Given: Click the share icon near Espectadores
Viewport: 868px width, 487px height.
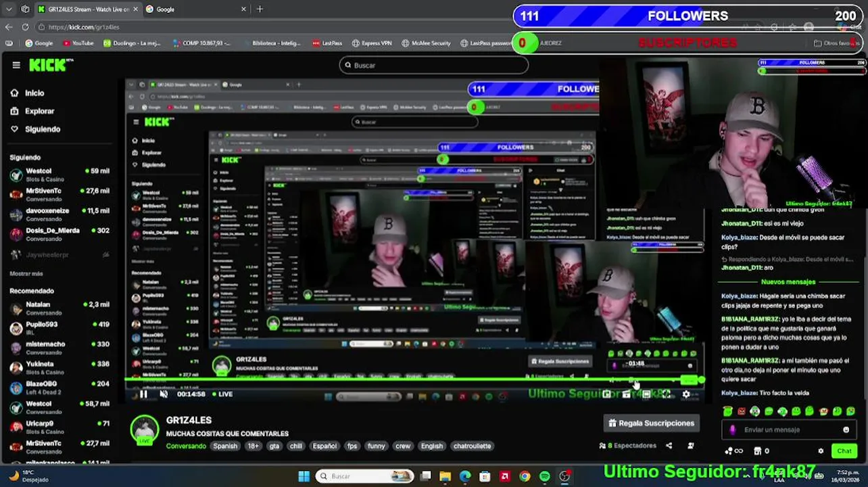Looking at the screenshot, I should (x=669, y=446).
